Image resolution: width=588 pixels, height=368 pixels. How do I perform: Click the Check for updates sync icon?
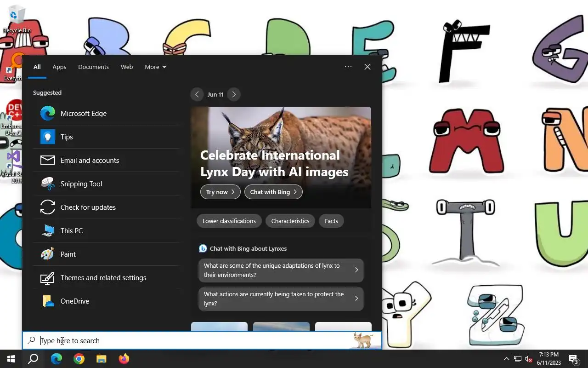(48, 207)
